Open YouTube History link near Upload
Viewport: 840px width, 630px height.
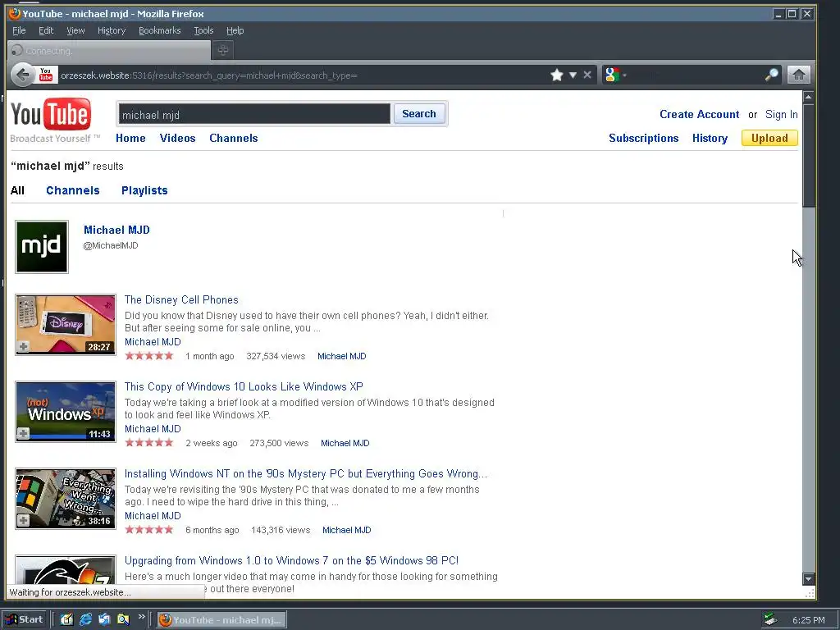tap(710, 138)
